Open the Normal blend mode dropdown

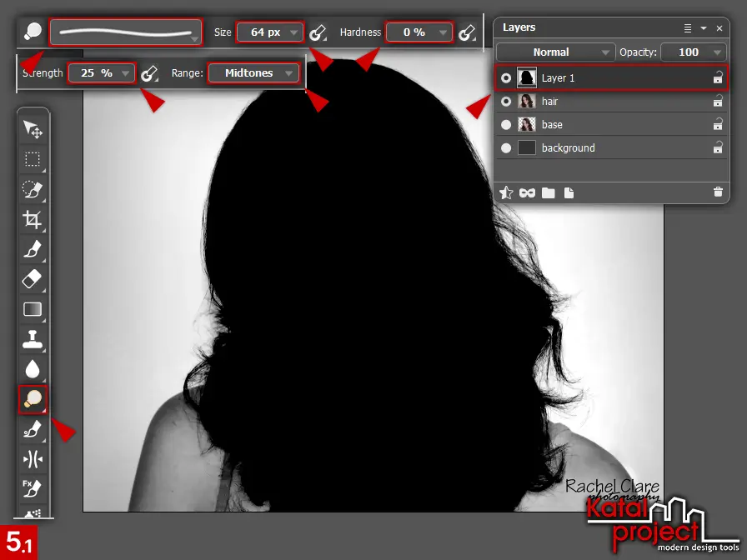click(x=555, y=52)
